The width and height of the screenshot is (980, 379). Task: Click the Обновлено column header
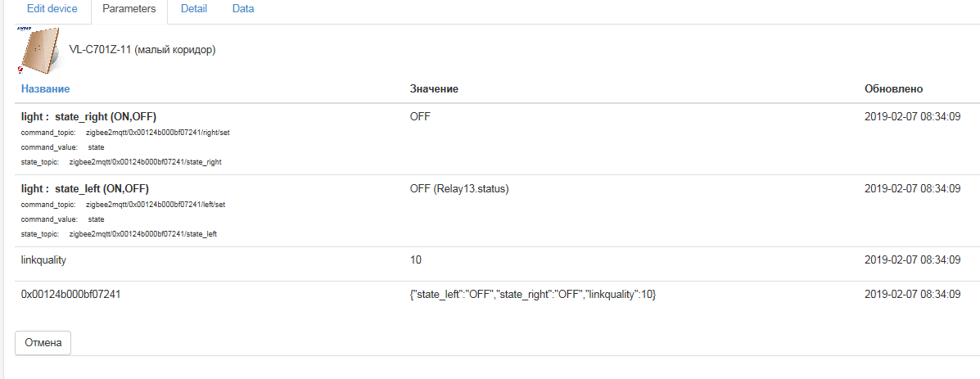(x=894, y=88)
